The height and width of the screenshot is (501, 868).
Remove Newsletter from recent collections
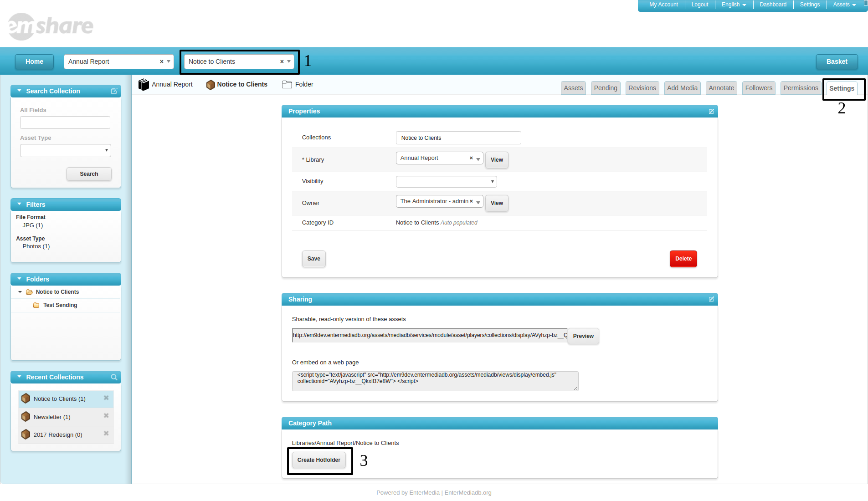coord(106,416)
